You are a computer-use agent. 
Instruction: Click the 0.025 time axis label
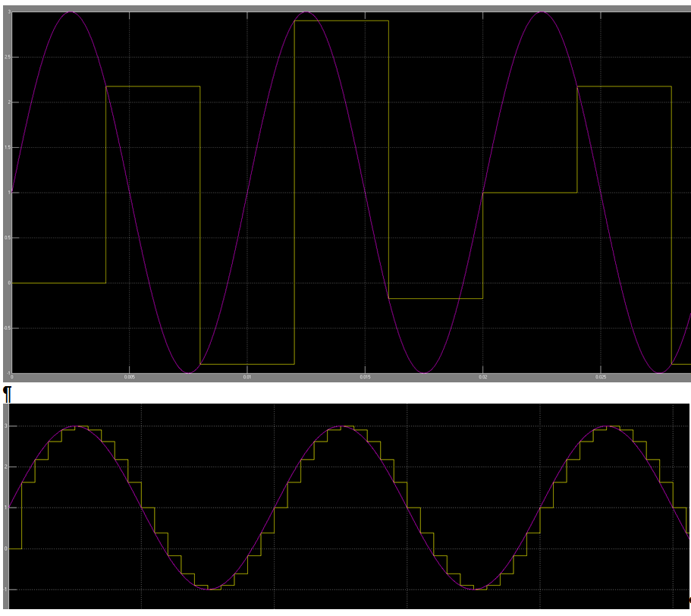(x=601, y=377)
